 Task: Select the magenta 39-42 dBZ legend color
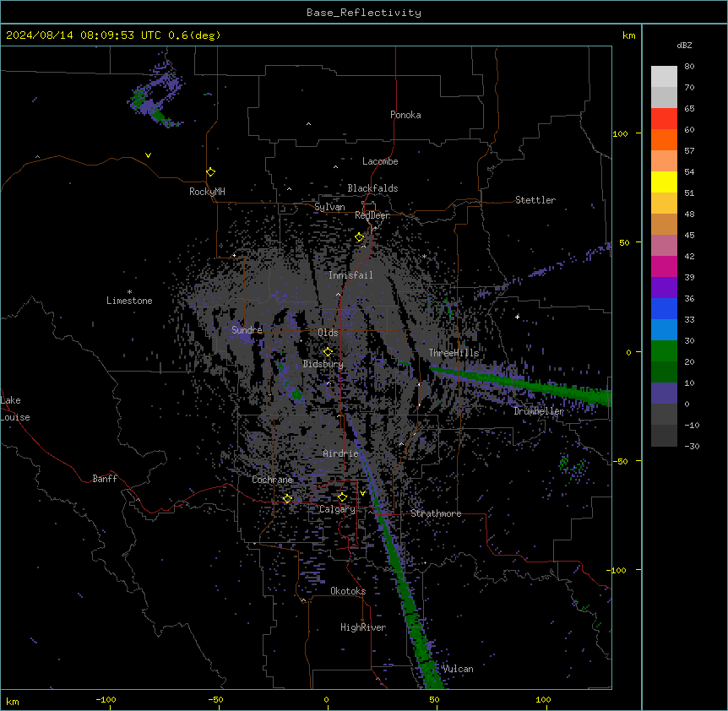click(664, 267)
